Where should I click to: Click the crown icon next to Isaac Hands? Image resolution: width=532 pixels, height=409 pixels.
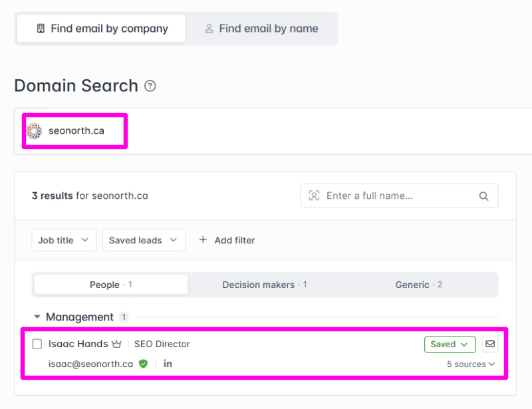tap(117, 344)
